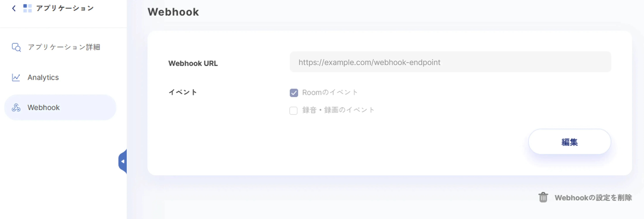Open the アプリケーション詳細 menu item
644x219 pixels.
click(64, 47)
